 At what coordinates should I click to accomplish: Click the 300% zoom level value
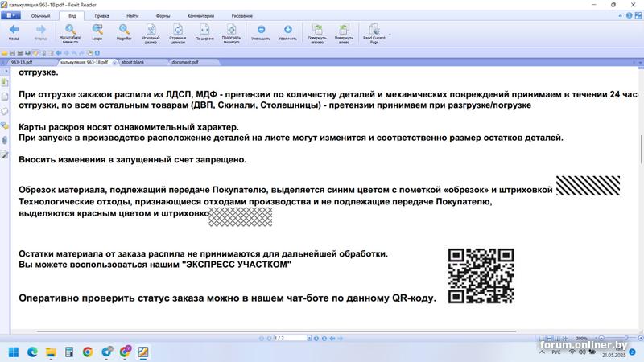pos(581,339)
